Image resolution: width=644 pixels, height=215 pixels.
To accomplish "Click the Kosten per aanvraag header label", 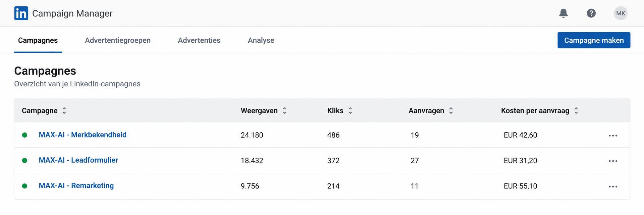I will click(x=535, y=111).
